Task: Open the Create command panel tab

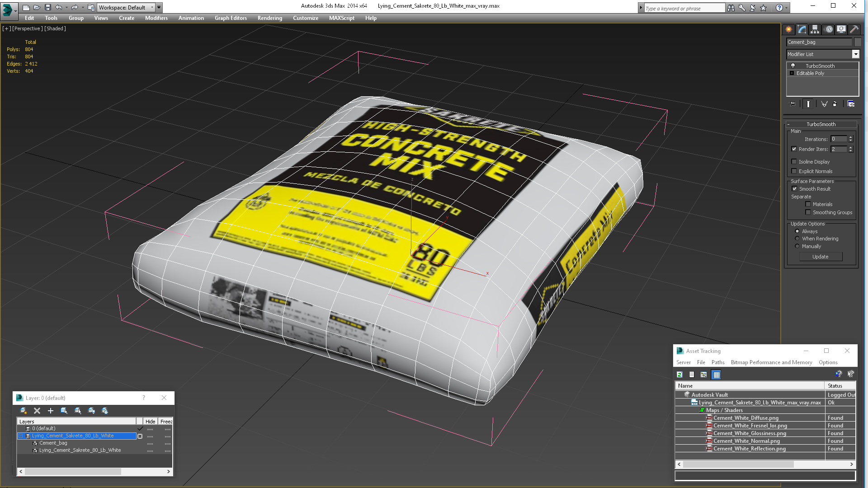Action: pyautogui.click(x=789, y=29)
